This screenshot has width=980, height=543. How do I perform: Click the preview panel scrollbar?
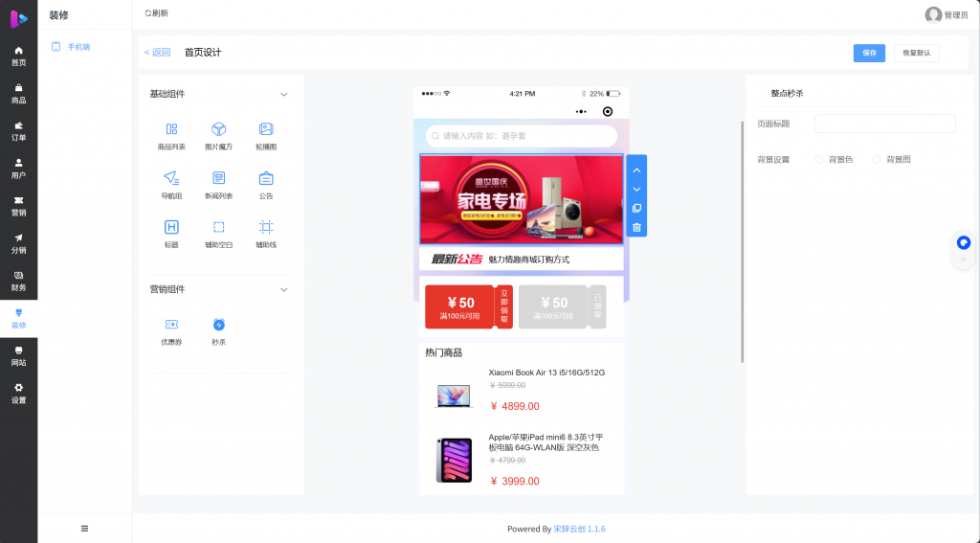pos(742,241)
